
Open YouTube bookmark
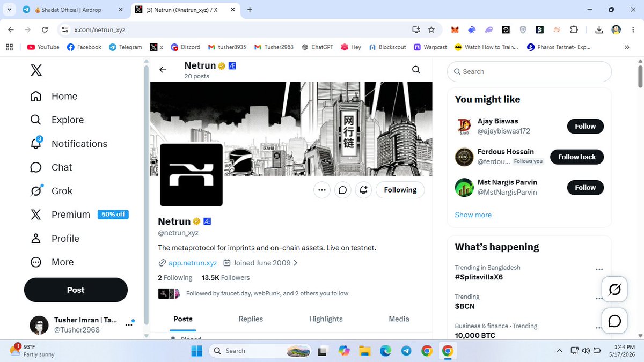click(43, 47)
